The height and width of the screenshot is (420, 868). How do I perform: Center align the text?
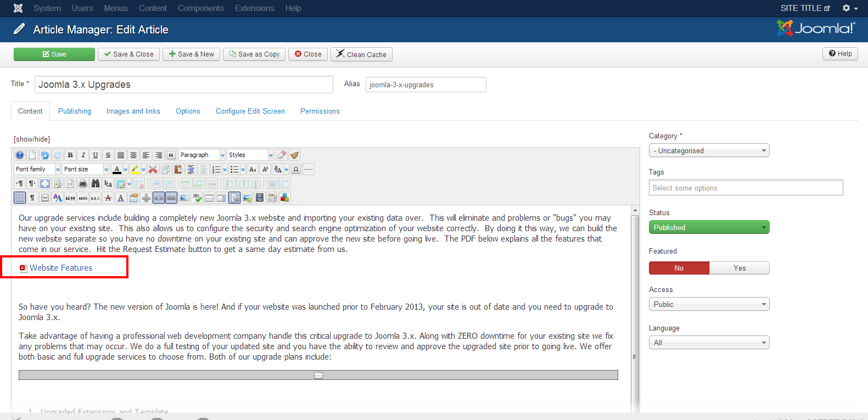click(133, 155)
